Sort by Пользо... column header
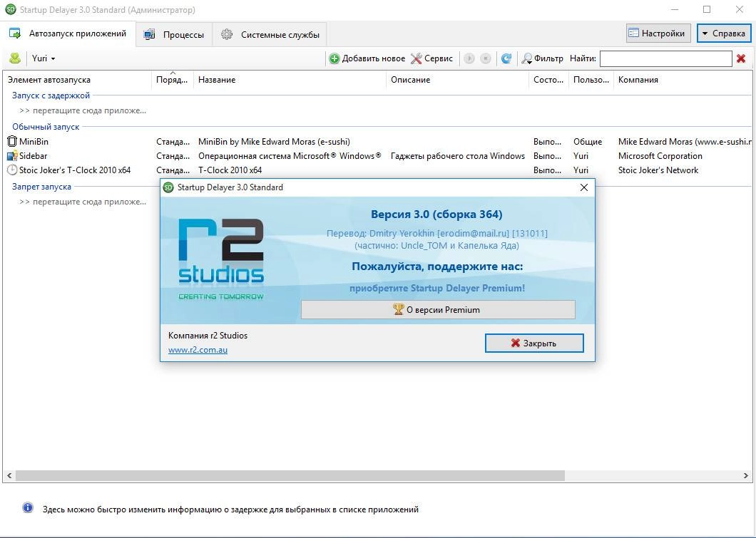The image size is (756, 538). tap(591, 80)
